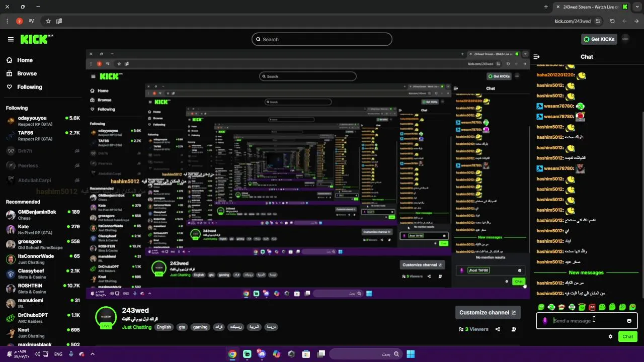Click the Kick Search field
This screenshot has height=362, width=644.
(x=322, y=39)
